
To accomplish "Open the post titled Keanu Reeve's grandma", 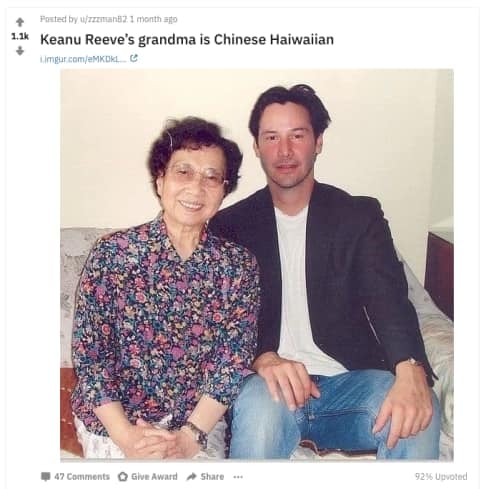I will (x=187, y=39).
